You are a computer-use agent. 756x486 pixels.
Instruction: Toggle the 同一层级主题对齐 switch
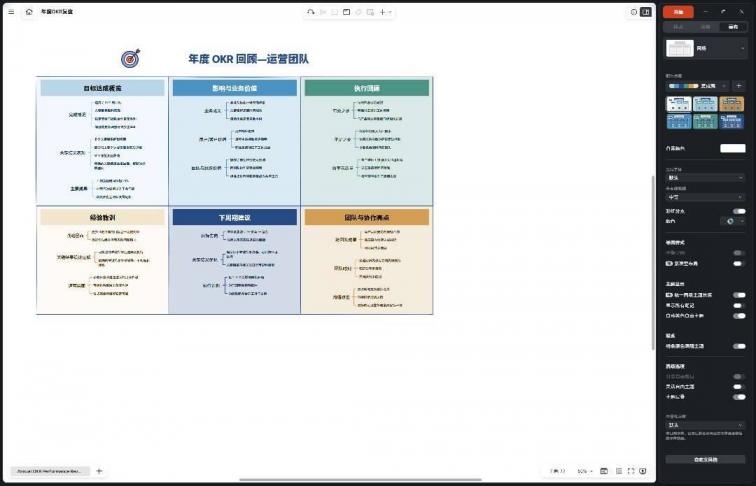(739, 295)
